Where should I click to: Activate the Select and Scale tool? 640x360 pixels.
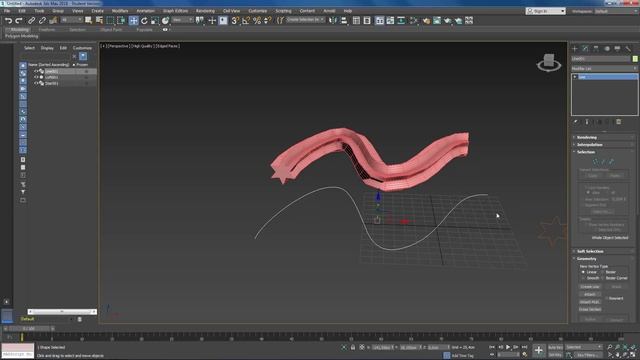[x=155, y=20]
